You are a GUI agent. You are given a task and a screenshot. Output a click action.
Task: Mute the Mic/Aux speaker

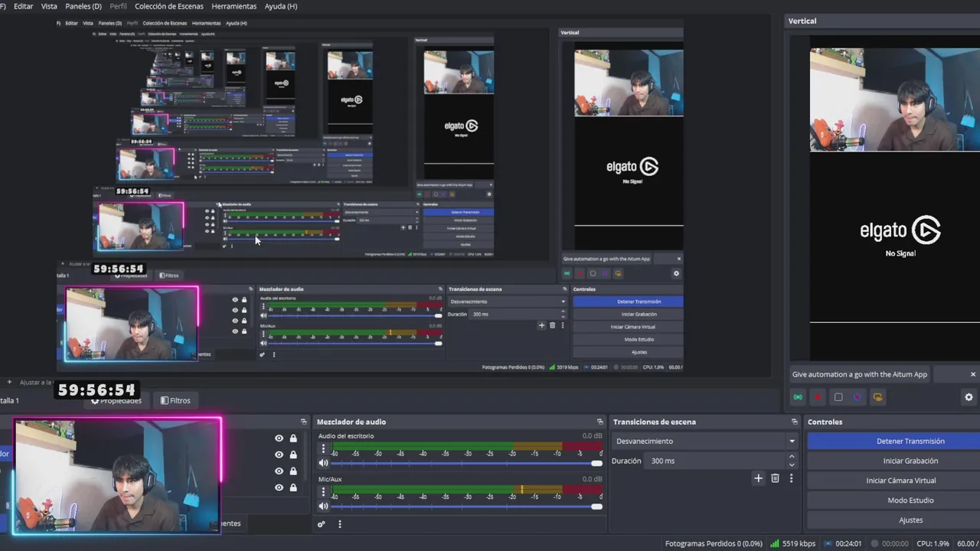click(324, 506)
